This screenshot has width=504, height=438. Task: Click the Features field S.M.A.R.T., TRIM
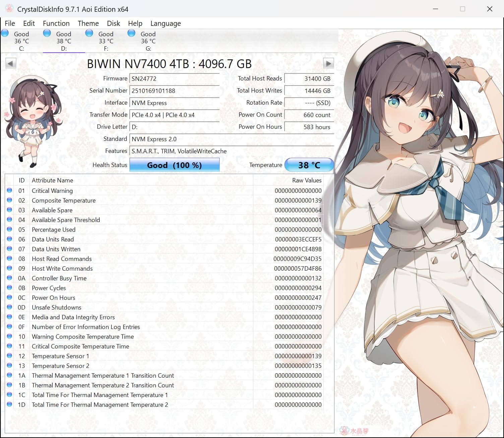[x=232, y=151]
